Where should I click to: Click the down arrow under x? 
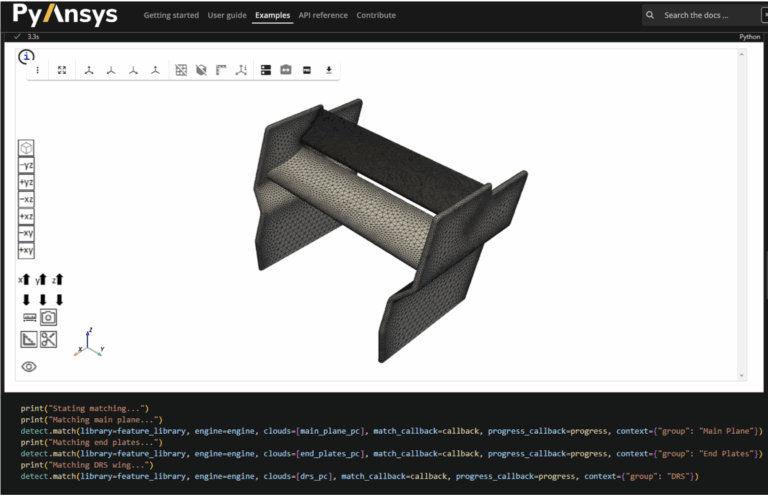[x=26, y=299]
